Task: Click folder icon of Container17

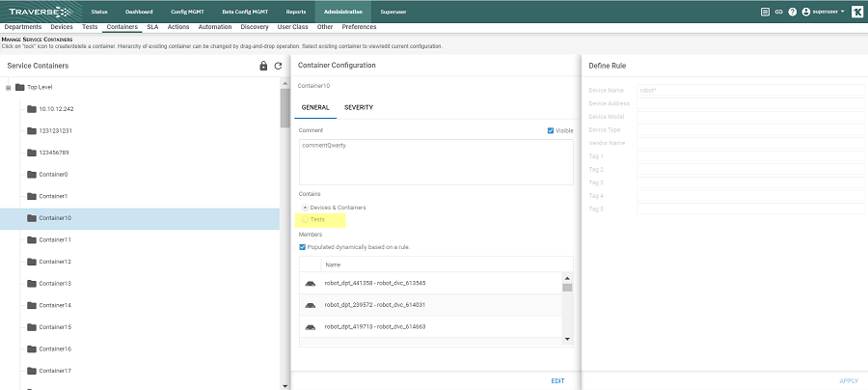Action: pos(32,371)
